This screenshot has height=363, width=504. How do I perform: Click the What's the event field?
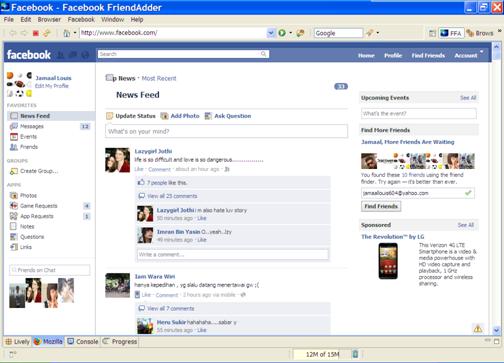[x=419, y=113]
